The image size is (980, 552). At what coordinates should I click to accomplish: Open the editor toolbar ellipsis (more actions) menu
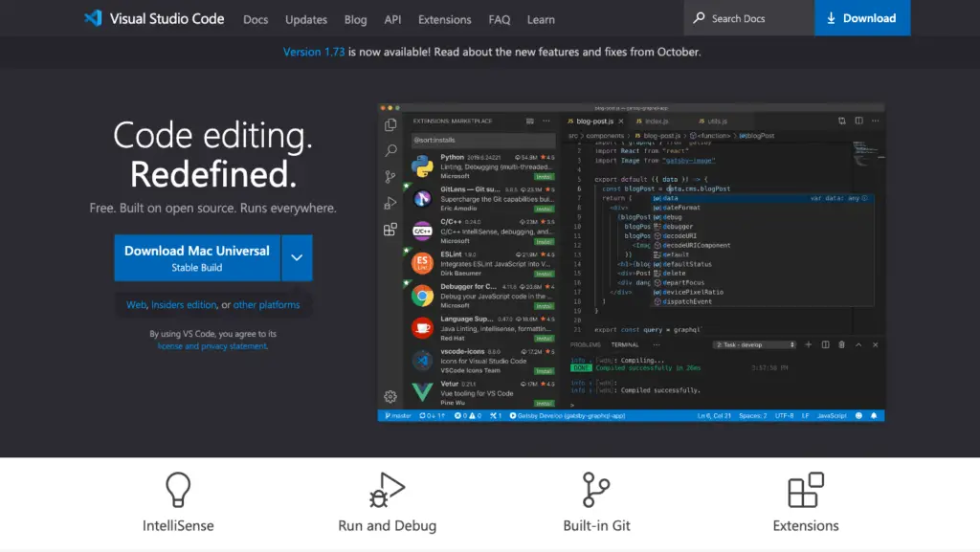(875, 121)
